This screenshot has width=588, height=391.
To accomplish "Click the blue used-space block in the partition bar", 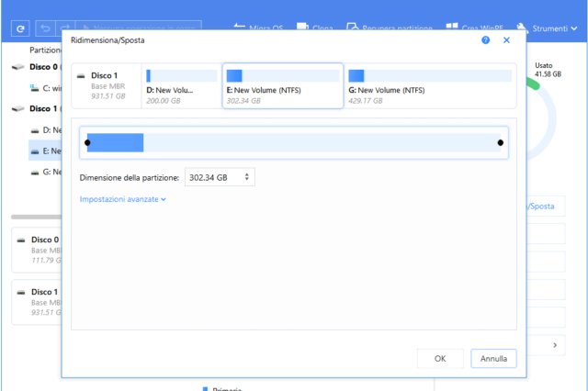I will pyautogui.click(x=115, y=142).
